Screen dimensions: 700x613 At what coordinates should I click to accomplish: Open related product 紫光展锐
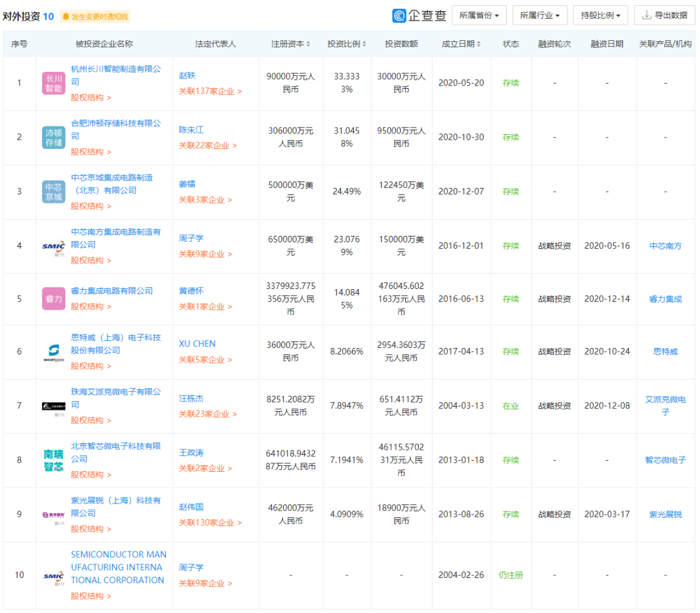click(x=665, y=515)
